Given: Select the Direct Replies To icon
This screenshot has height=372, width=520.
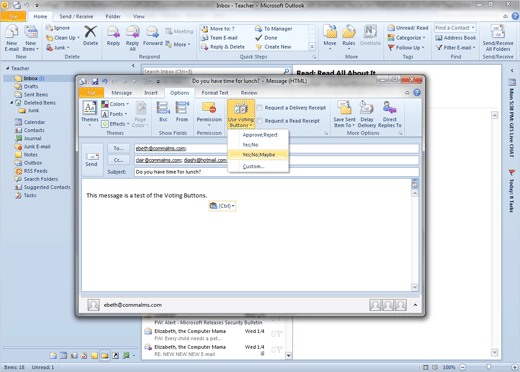Looking at the screenshot, I should click(390, 114).
